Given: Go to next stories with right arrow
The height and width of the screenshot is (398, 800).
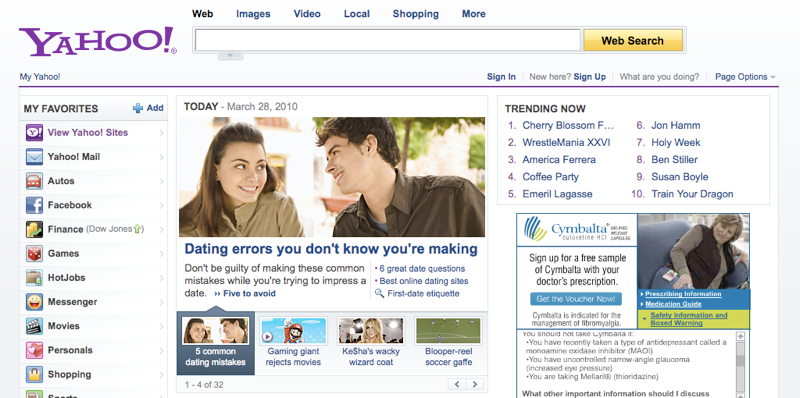Looking at the screenshot, I should click(475, 384).
